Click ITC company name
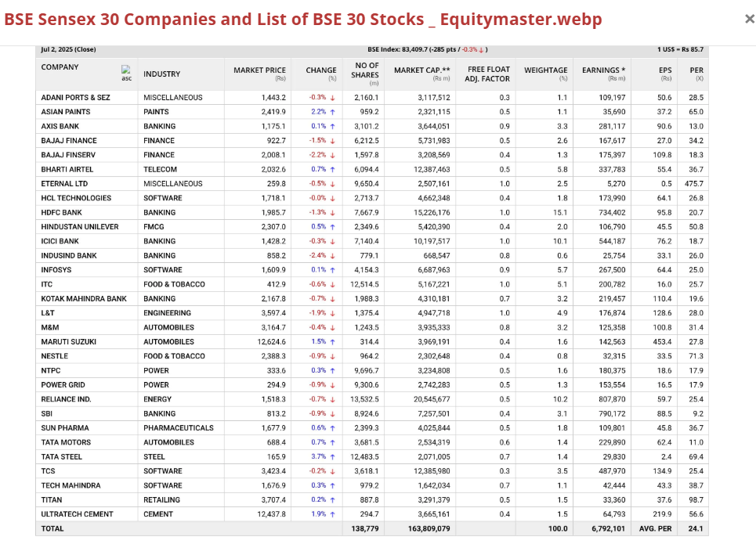 click(47, 284)
